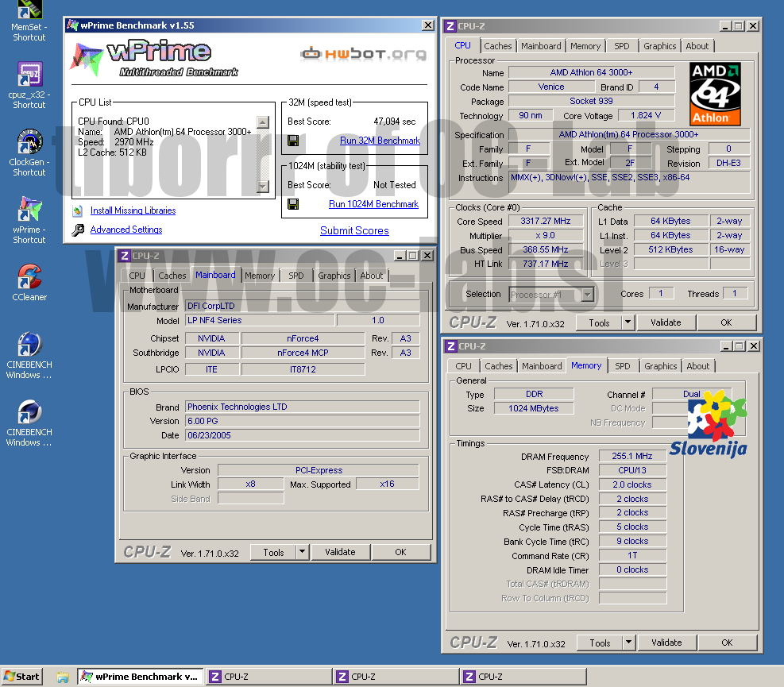Click Validate in Mainboard window
The height and width of the screenshot is (687, 784).
340,552
